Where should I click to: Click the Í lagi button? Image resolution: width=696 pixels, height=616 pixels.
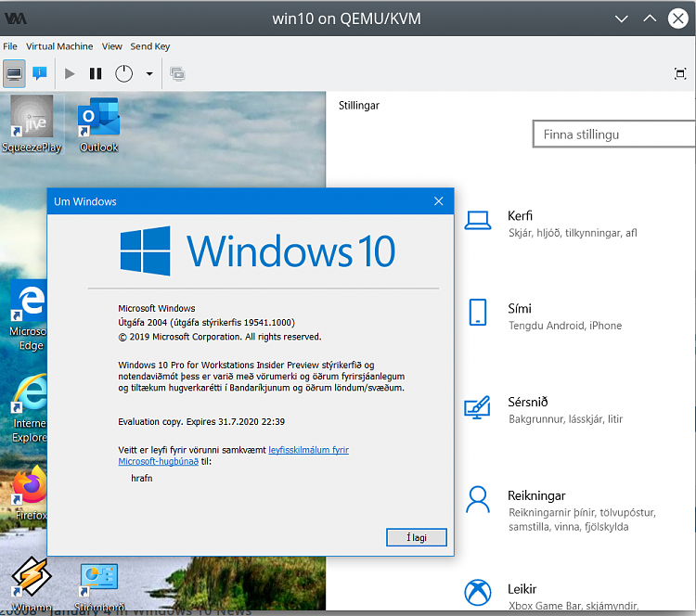tap(417, 537)
